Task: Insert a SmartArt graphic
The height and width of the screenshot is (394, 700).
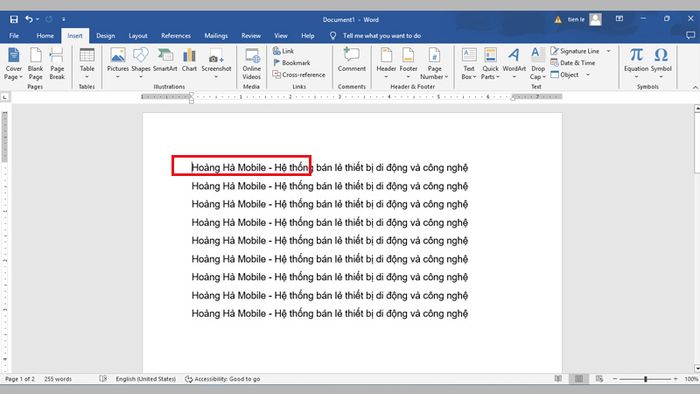Action: pyautogui.click(x=165, y=60)
